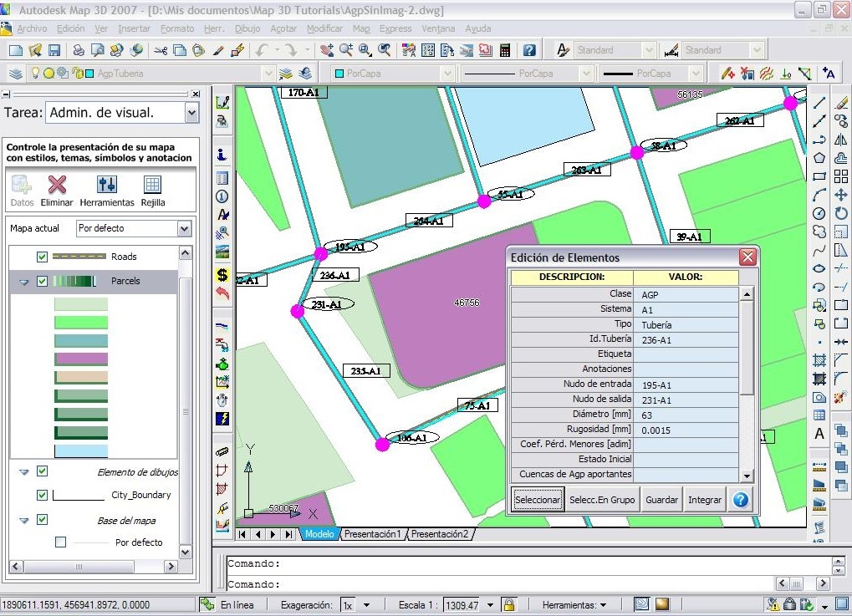Click the lock icon beside scale
The image size is (852, 616).
pos(508,605)
